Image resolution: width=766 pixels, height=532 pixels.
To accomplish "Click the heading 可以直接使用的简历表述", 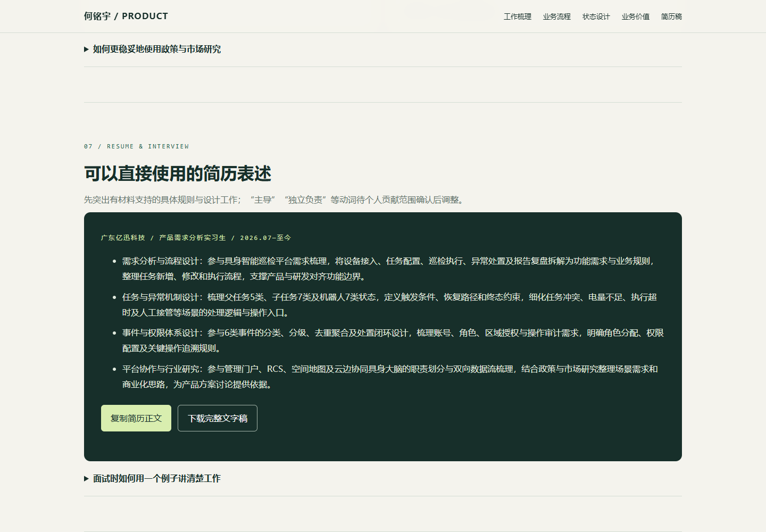I will (x=178, y=173).
